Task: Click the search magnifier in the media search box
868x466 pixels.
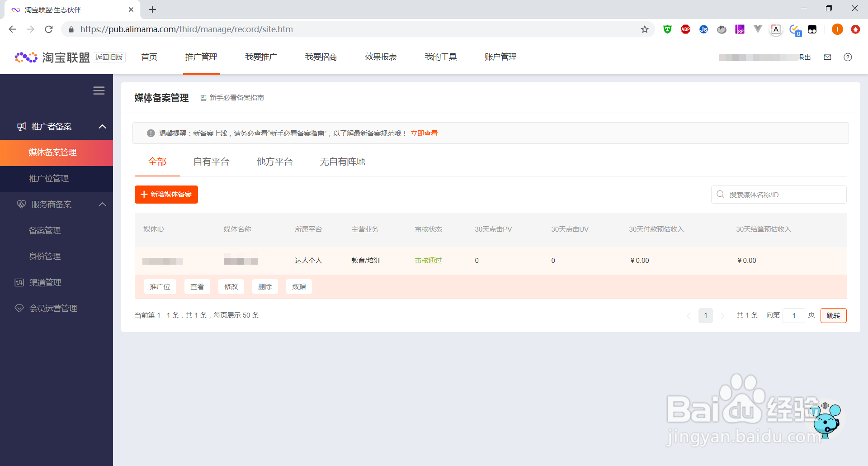Action: coord(720,194)
